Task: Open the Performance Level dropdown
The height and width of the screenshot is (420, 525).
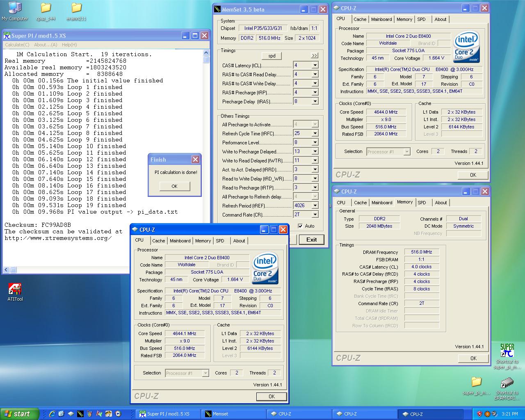Action: click(x=315, y=143)
